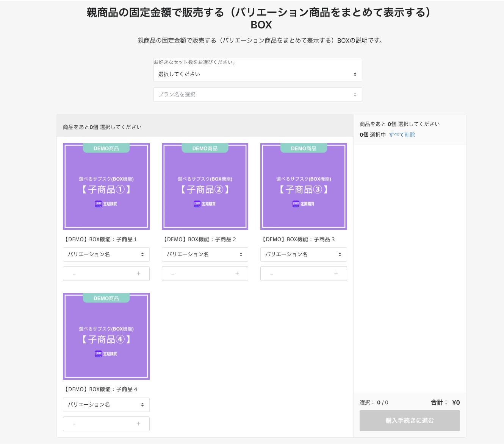Open variation dropdown for 子商品３
This screenshot has width=504, height=446.
click(x=304, y=254)
